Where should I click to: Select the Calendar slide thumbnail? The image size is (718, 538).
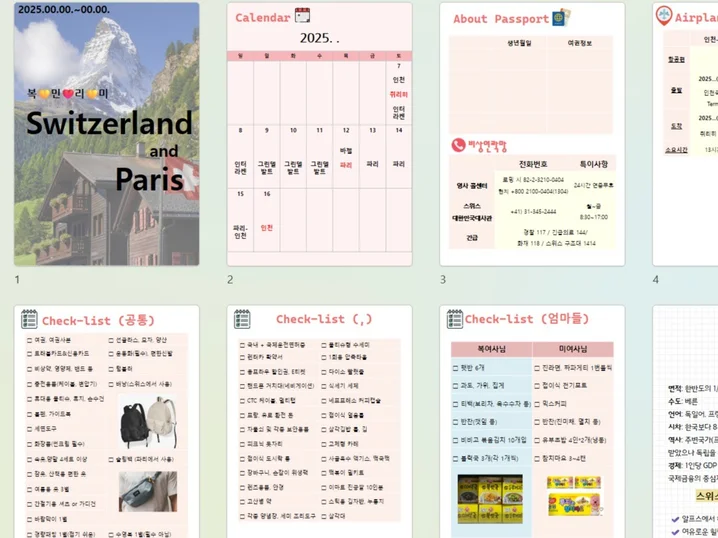click(319, 134)
